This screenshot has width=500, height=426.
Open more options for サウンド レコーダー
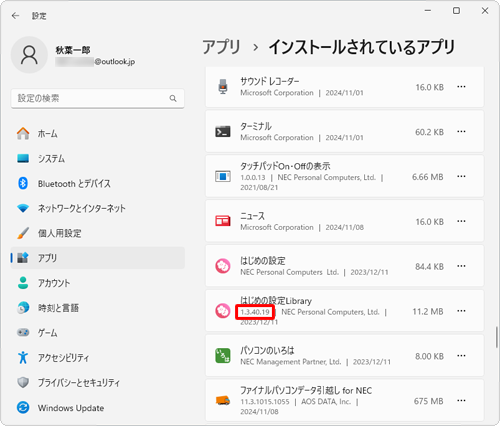(461, 87)
